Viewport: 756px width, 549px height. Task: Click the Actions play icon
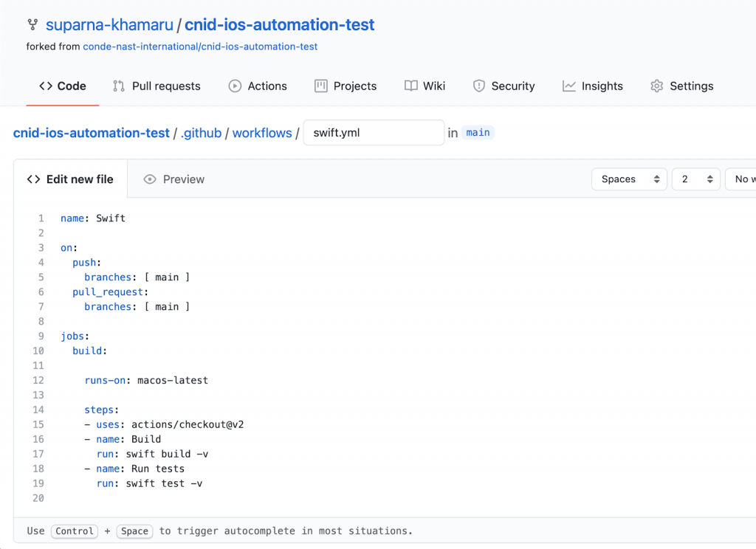235,86
